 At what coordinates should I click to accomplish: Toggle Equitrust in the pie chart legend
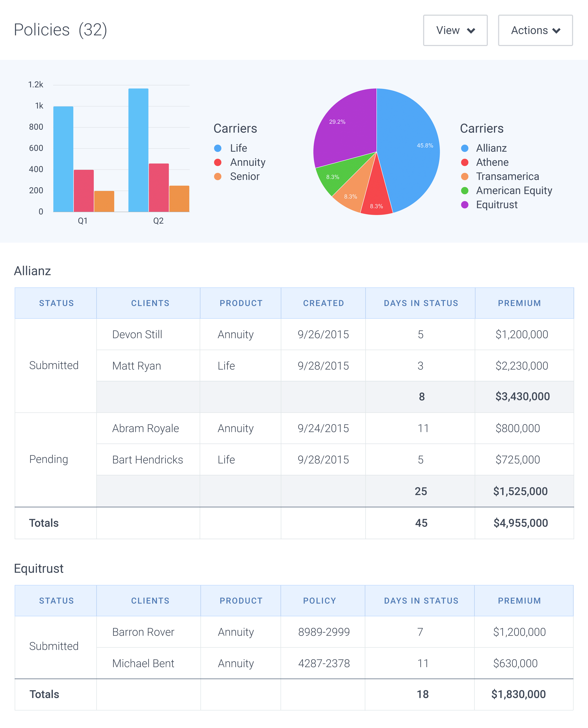(x=489, y=205)
